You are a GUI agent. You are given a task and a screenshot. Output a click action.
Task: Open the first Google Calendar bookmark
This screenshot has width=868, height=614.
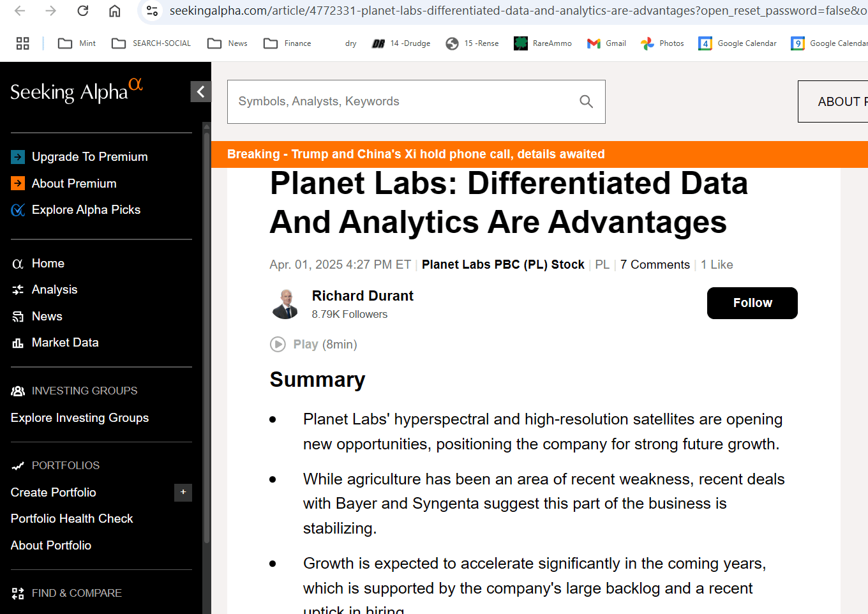click(738, 43)
